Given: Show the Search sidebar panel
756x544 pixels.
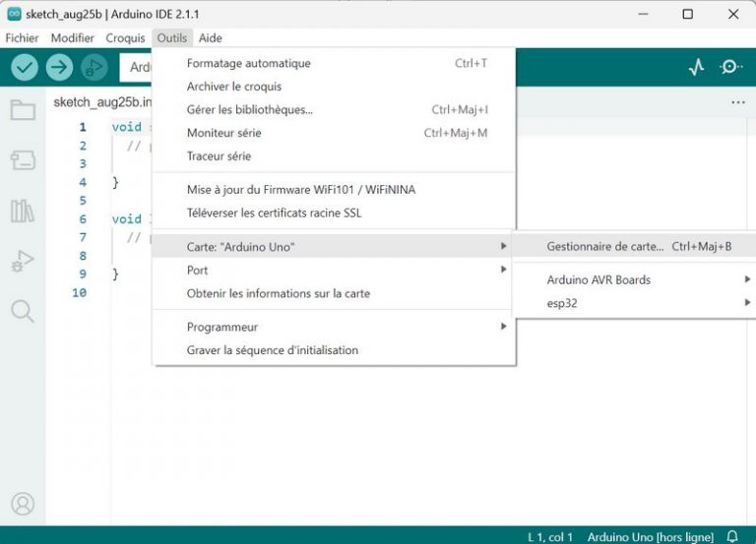Looking at the screenshot, I should (x=23, y=312).
